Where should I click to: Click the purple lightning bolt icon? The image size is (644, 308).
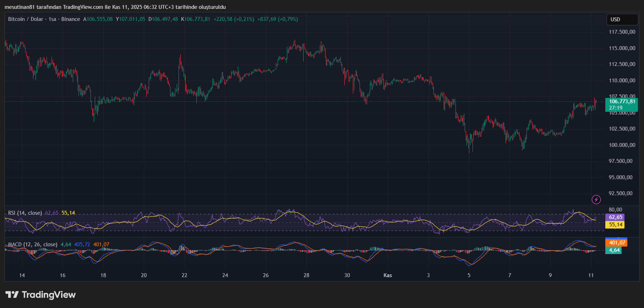(x=596, y=200)
